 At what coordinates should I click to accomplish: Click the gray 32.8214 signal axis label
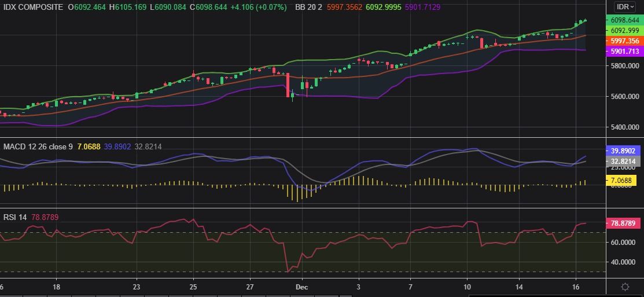point(623,162)
